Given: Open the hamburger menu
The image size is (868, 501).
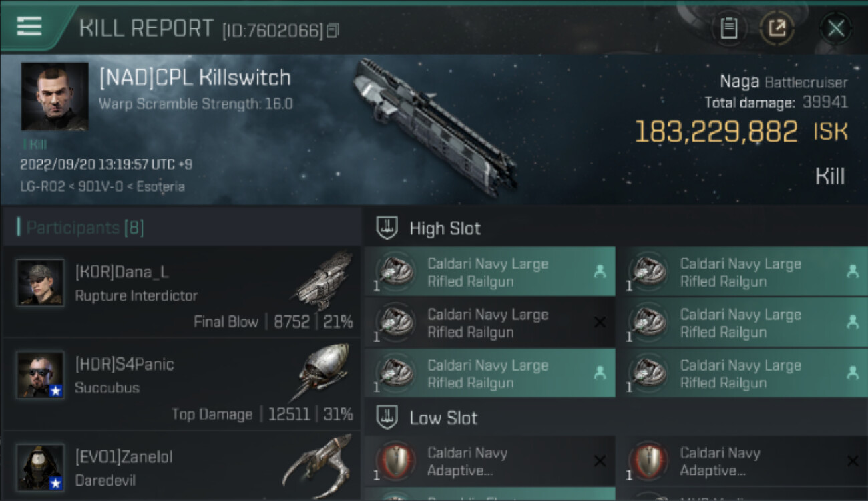Looking at the screenshot, I should point(29,26).
